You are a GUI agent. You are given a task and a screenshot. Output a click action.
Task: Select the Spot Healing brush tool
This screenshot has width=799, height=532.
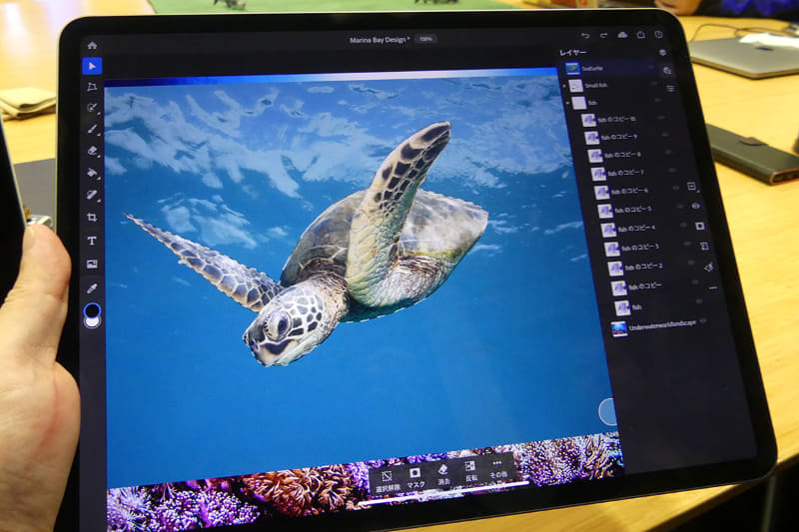tap(92, 195)
